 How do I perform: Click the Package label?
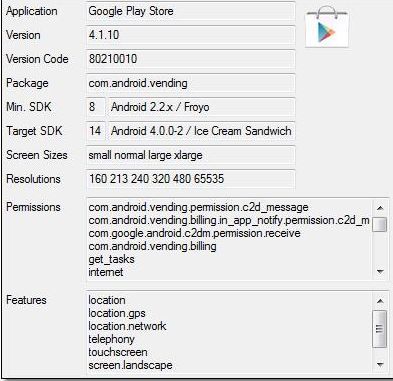coord(27,83)
